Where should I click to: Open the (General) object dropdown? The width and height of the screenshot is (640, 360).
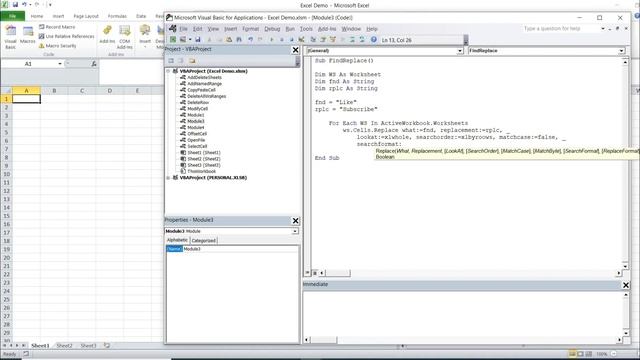(460, 51)
